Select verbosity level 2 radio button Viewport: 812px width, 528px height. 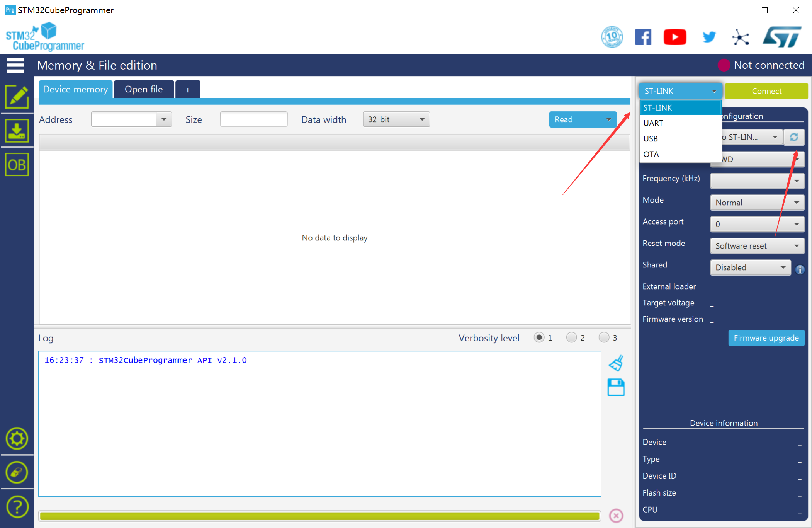pos(571,337)
